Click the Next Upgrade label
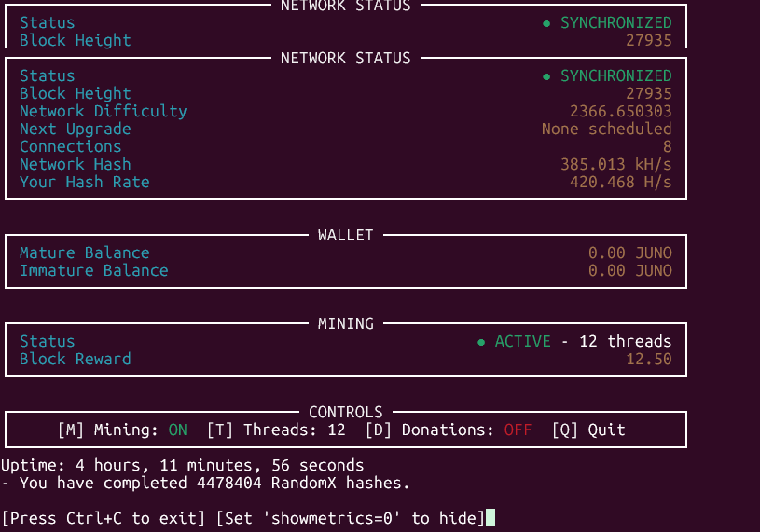This screenshot has width=760, height=532. 76,130
